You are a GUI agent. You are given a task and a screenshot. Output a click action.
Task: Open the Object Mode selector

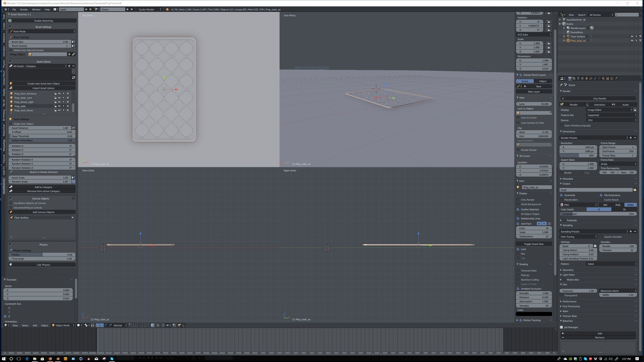63,325
